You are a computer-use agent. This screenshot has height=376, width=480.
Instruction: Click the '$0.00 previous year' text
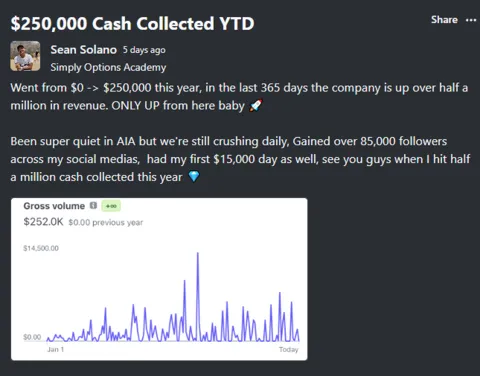106,222
